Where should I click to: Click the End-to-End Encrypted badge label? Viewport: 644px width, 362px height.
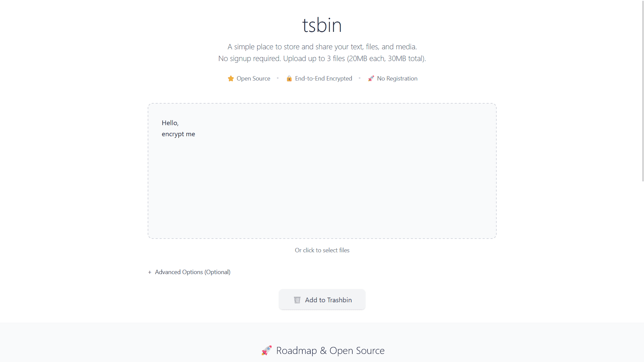pyautogui.click(x=323, y=79)
